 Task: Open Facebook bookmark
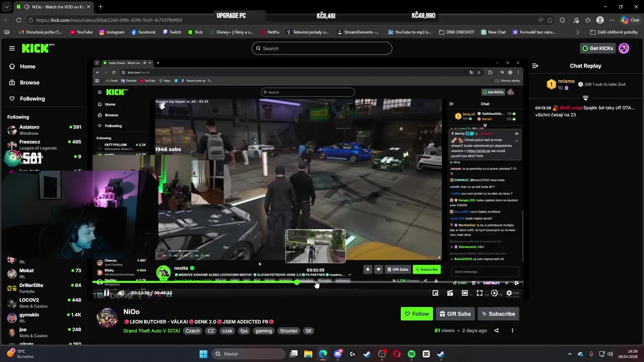pyautogui.click(x=143, y=32)
